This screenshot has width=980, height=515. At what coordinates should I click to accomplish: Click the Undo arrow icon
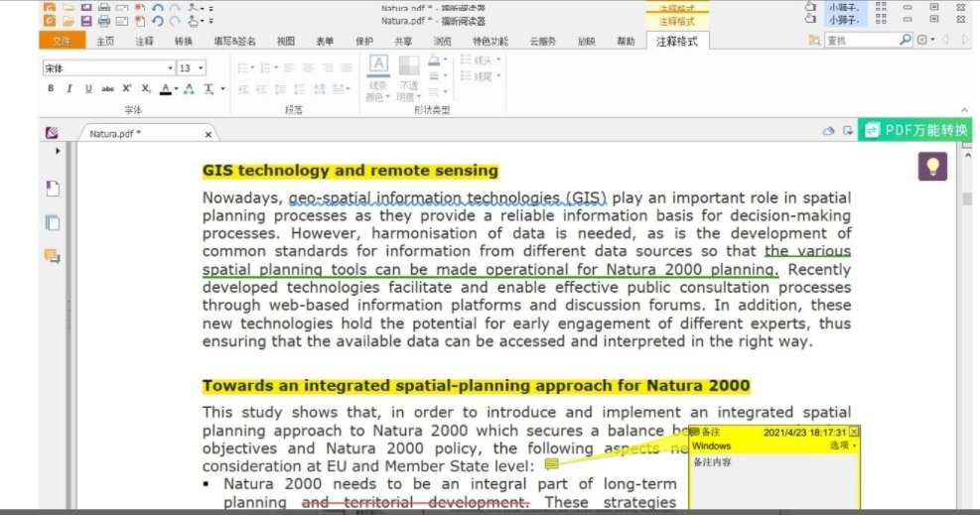click(158, 21)
